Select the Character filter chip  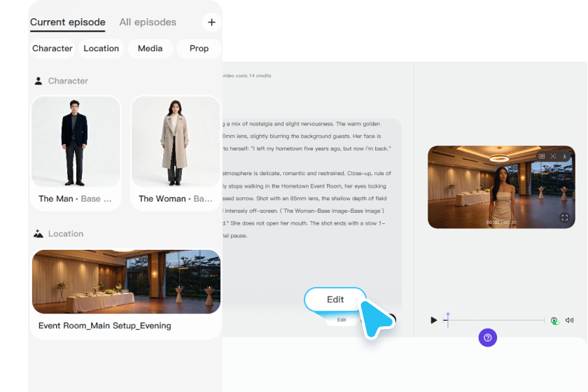pos(52,48)
